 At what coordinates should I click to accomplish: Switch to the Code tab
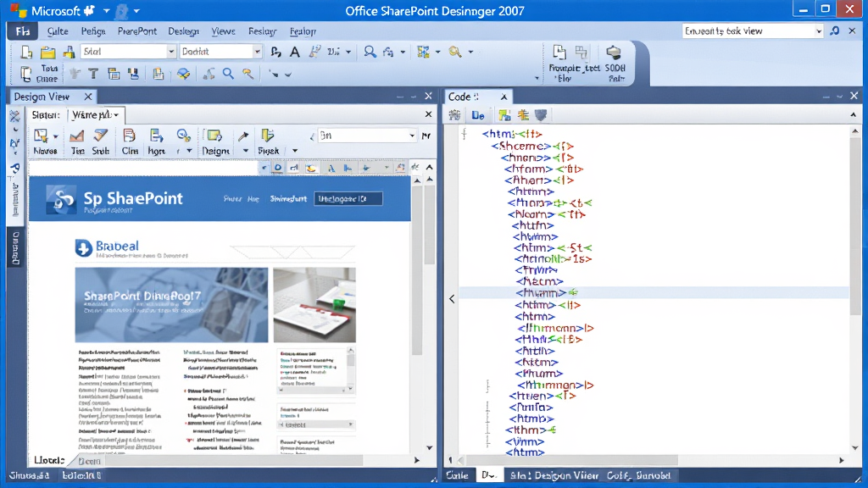[463, 97]
